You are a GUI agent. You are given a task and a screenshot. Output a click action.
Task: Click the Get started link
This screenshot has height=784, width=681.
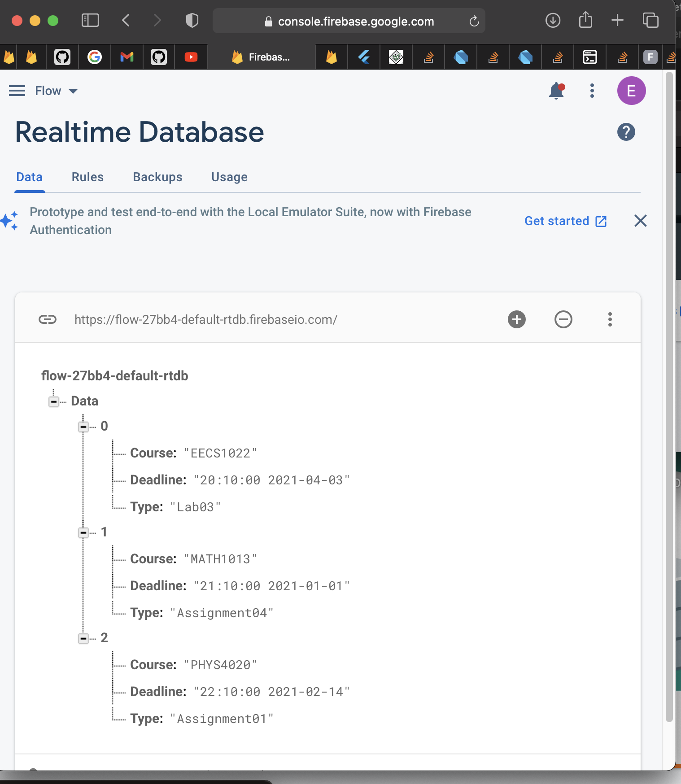pyautogui.click(x=565, y=221)
